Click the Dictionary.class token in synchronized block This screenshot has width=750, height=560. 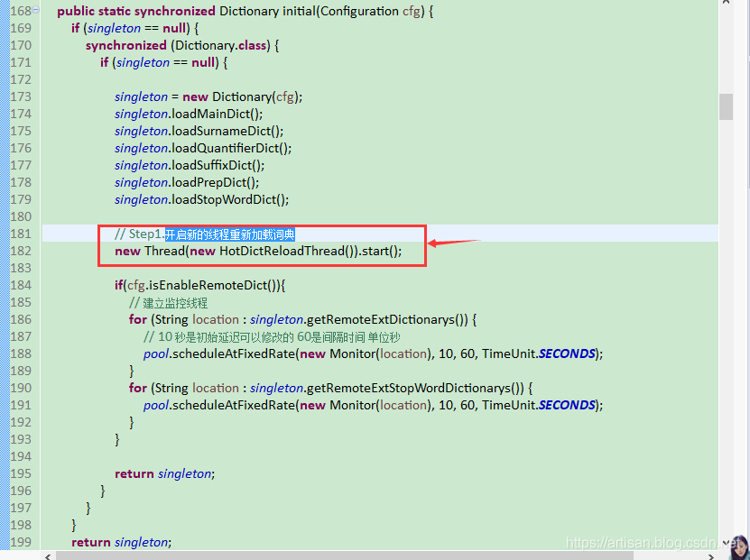(x=223, y=46)
